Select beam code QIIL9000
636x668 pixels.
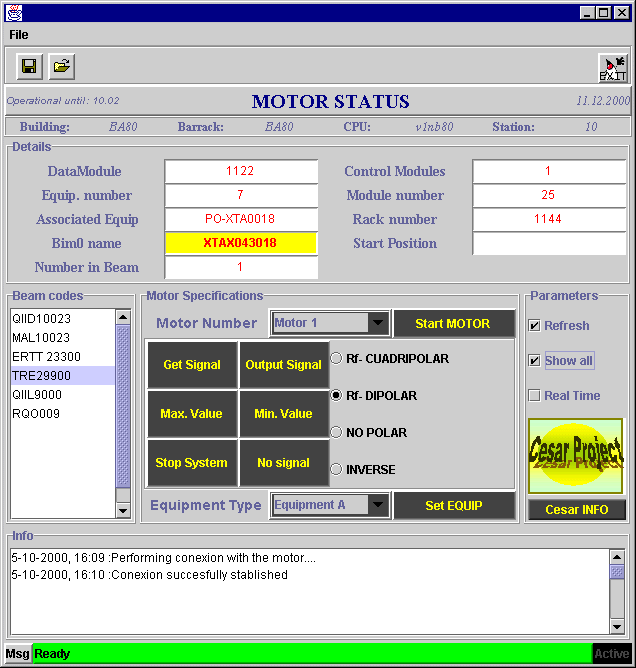pyautogui.click(x=63, y=394)
